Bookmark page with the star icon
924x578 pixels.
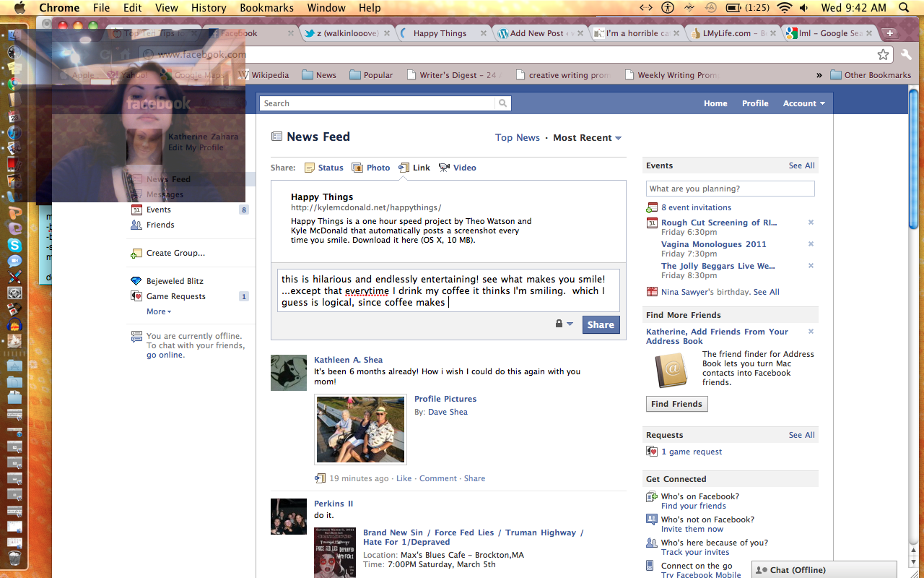point(883,55)
